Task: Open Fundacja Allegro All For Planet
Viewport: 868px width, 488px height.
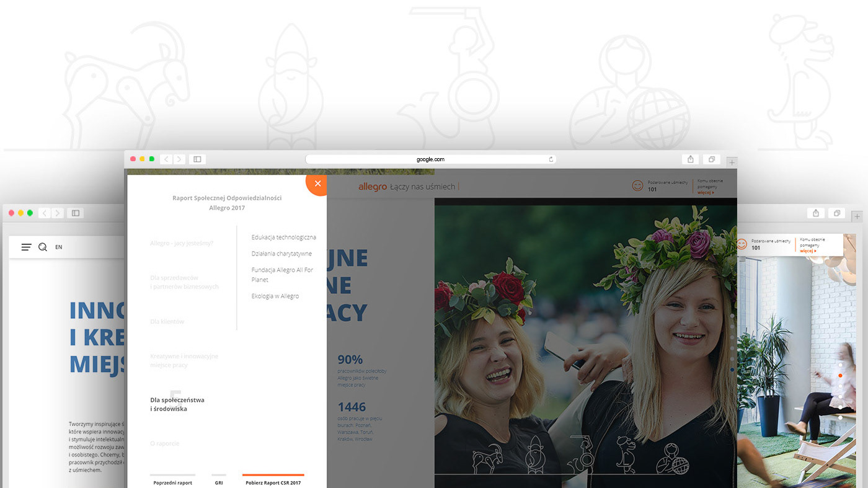Action: pos(282,275)
